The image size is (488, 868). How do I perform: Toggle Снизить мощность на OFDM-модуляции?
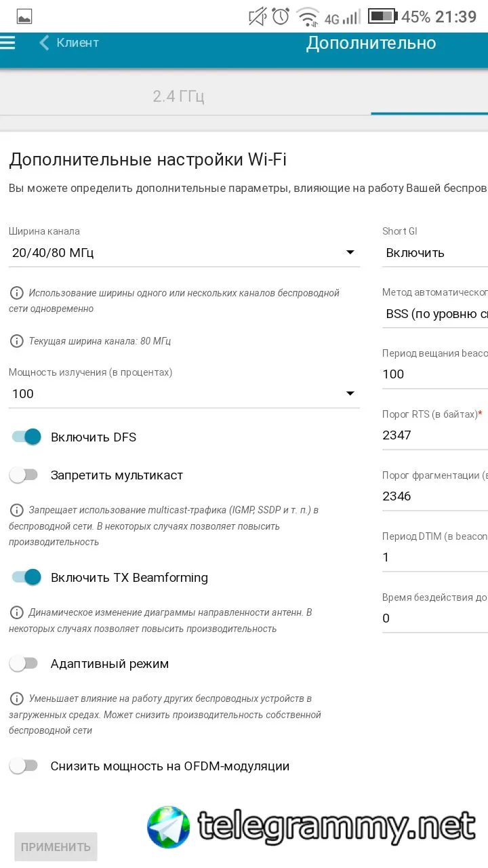click(24, 766)
